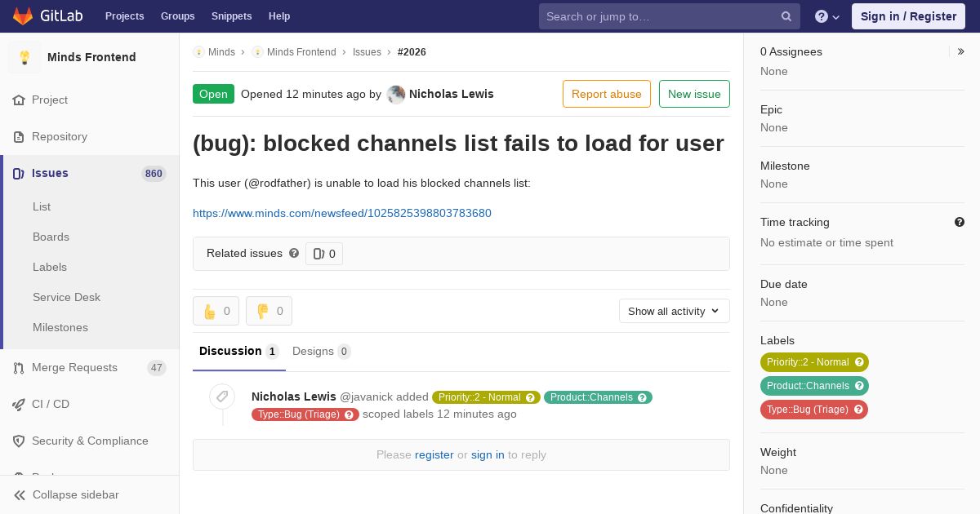Viewport: 980px width, 514px height.
Task: Click the Open status badge
Action: pyautogui.click(x=213, y=94)
